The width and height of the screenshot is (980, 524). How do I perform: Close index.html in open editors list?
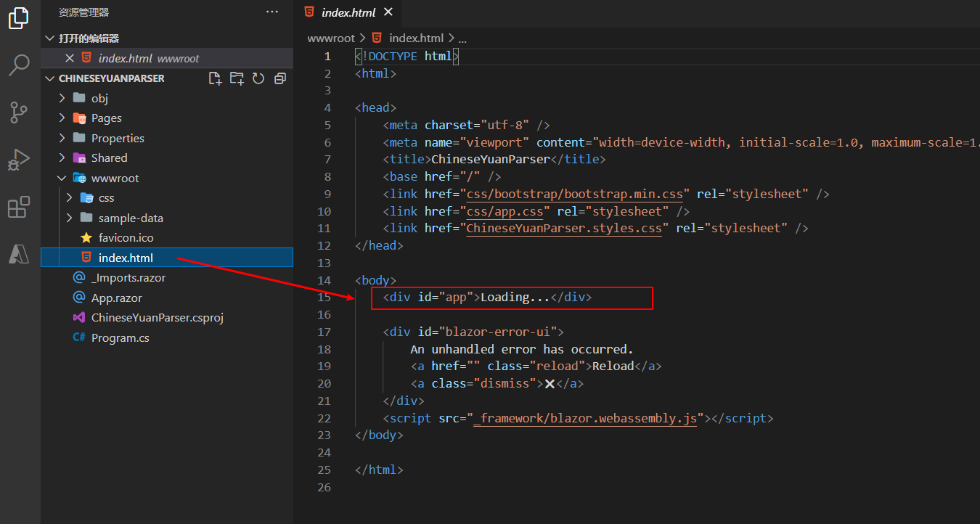tap(70, 58)
